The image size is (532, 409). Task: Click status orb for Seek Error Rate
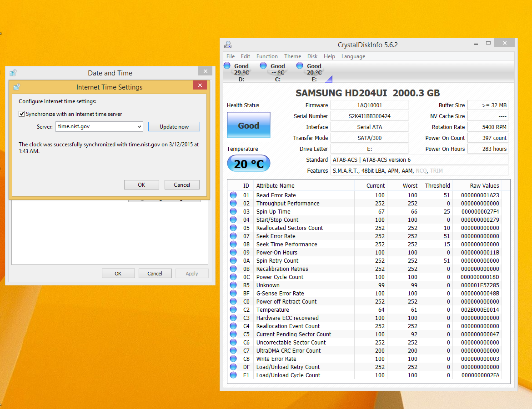pos(233,236)
